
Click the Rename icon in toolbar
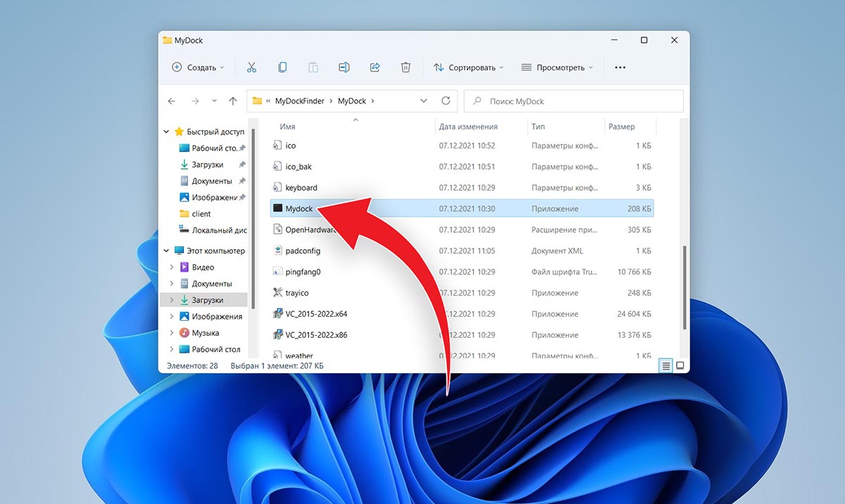pos(344,68)
